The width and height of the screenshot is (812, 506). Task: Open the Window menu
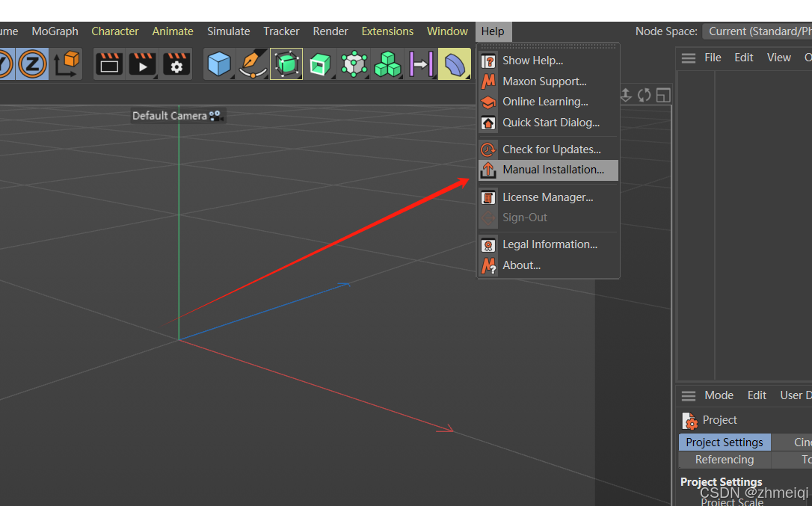point(447,31)
